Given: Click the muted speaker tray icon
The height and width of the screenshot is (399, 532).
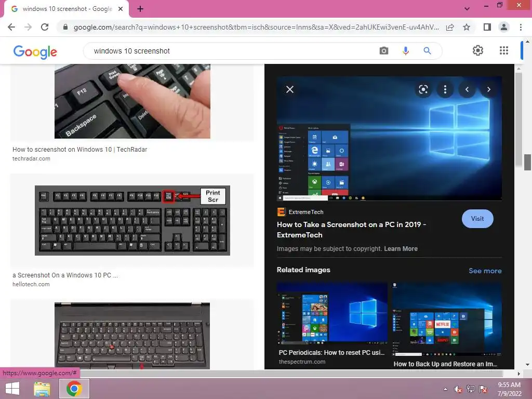Looking at the screenshot, I should (x=458, y=389).
